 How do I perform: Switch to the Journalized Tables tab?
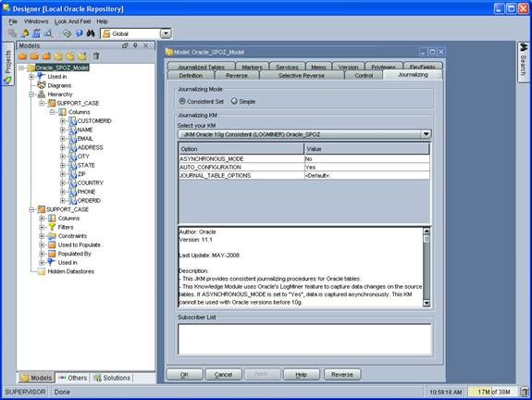tap(201, 67)
